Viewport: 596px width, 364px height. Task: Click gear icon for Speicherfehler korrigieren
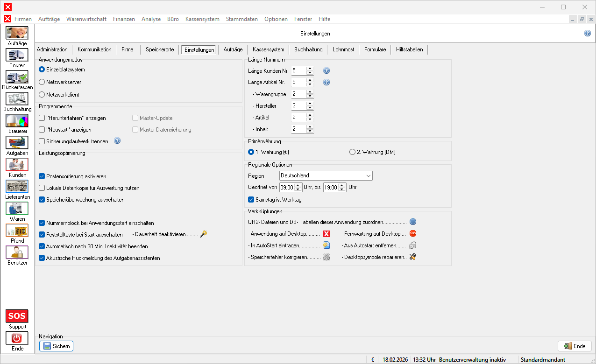[x=326, y=257]
